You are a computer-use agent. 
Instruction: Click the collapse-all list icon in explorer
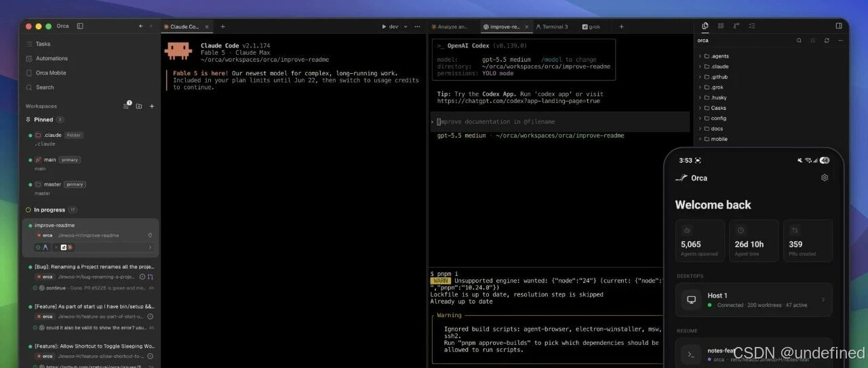coord(813,41)
